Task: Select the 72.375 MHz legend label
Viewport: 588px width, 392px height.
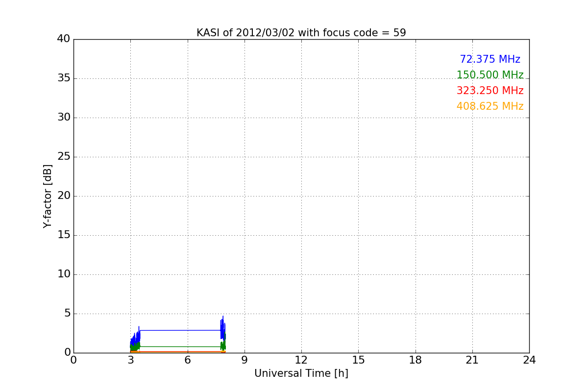Action: (x=490, y=59)
